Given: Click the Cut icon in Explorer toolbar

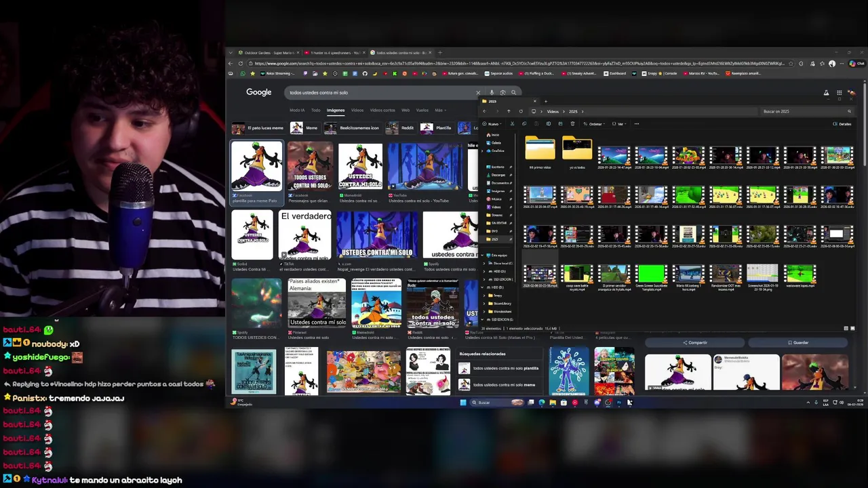Looking at the screenshot, I should (512, 124).
